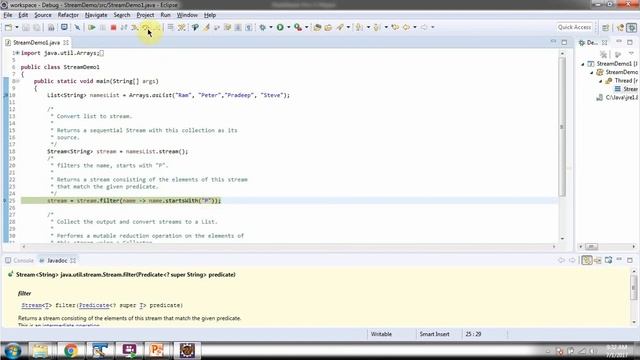
Task: Open Chrome from the taskbar
Action: coord(71,351)
